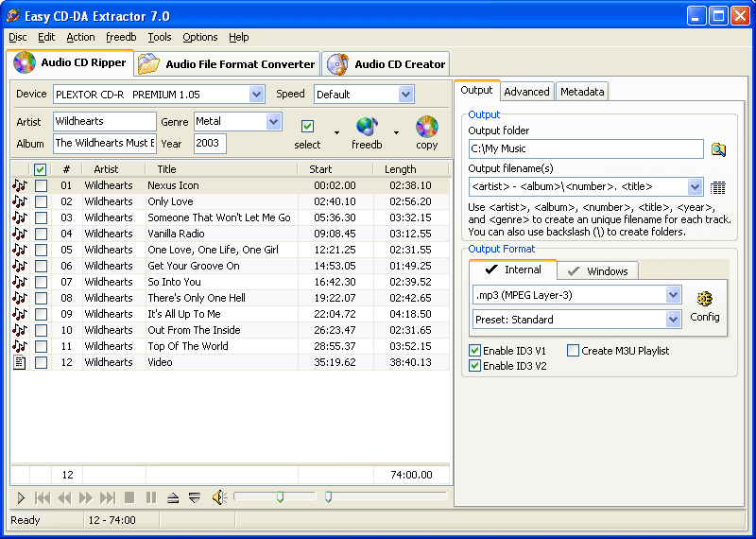Open the Preset: Standard dropdown
The image size is (756, 539).
coord(673,319)
